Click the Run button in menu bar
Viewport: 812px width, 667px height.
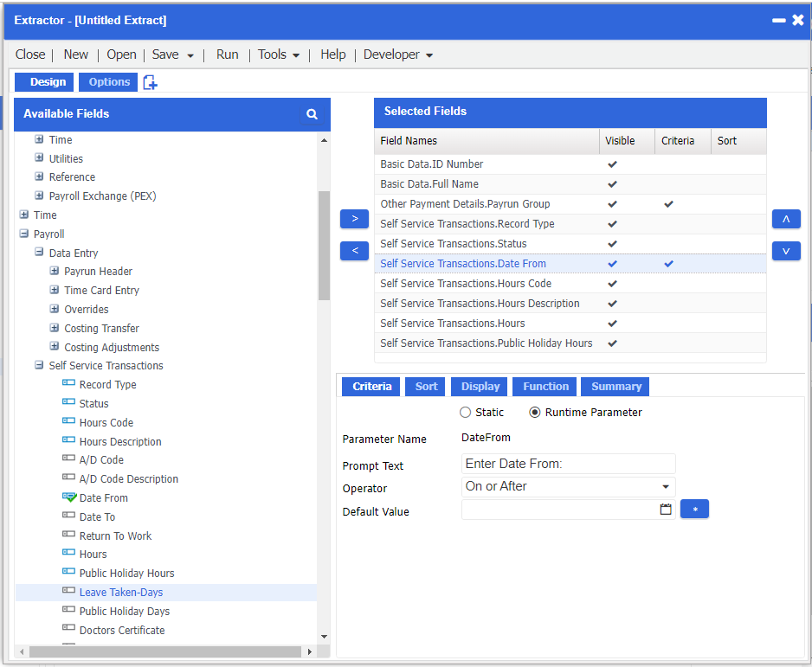click(x=227, y=55)
